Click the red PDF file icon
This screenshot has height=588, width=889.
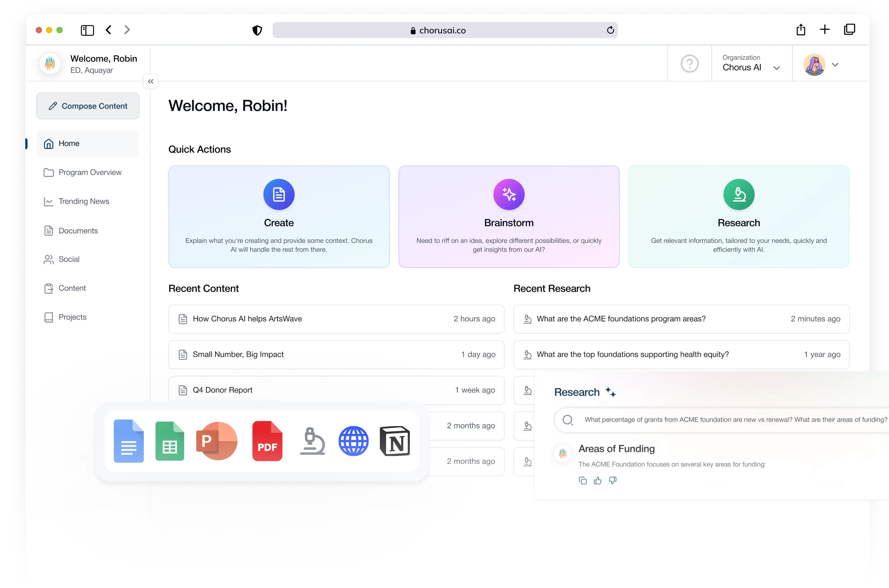pos(267,441)
